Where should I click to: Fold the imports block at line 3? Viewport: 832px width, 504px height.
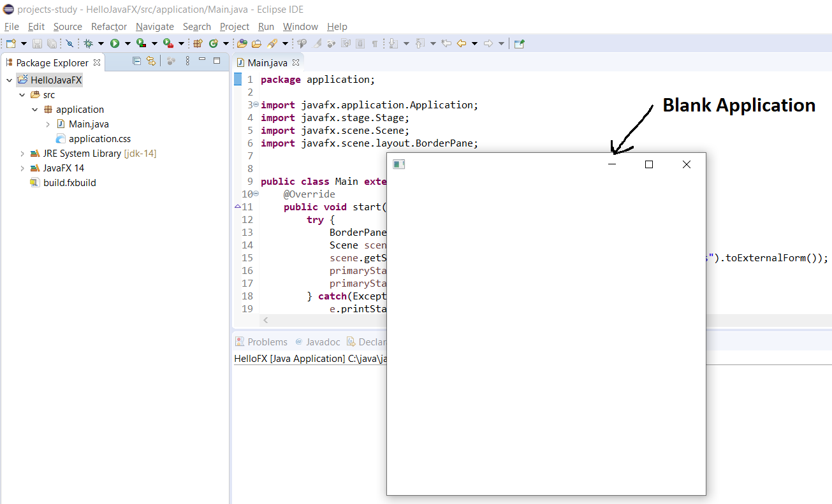pos(256,104)
